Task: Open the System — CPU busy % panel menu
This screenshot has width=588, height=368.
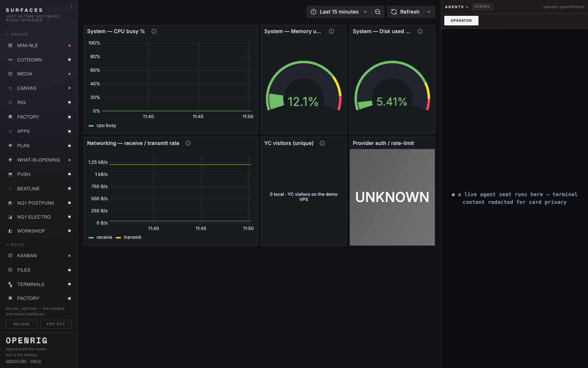Action: pyautogui.click(x=116, y=31)
